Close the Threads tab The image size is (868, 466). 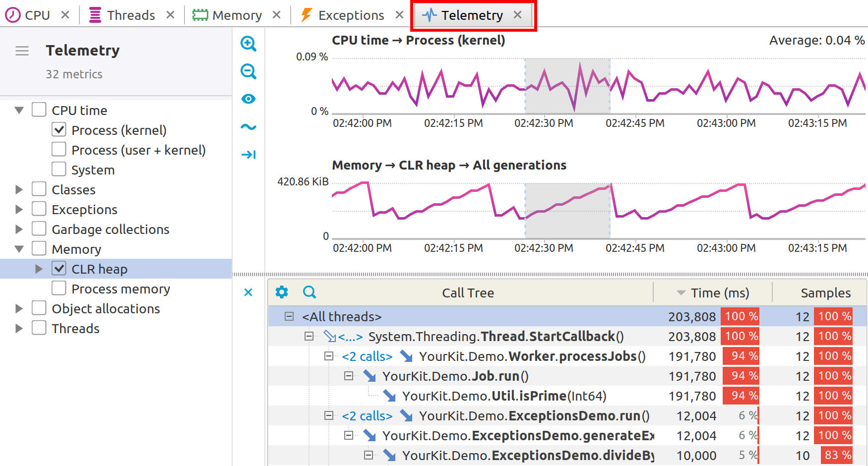click(x=170, y=15)
